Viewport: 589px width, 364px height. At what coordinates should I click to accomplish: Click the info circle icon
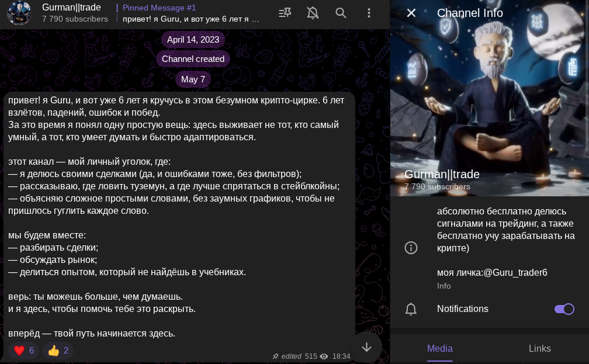click(x=411, y=248)
